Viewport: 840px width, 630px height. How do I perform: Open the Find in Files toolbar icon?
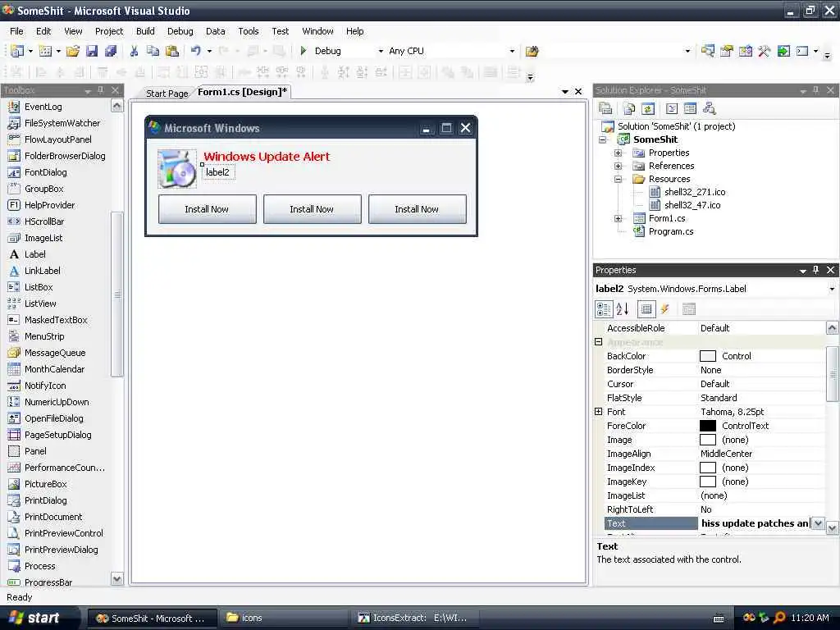click(532, 51)
